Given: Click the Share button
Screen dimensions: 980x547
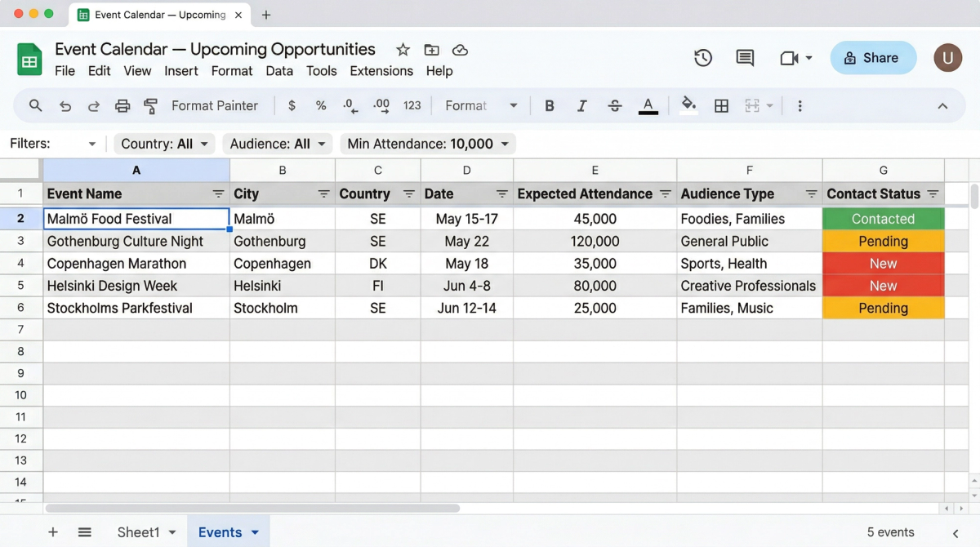Looking at the screenshot, I should click(872, 58).
